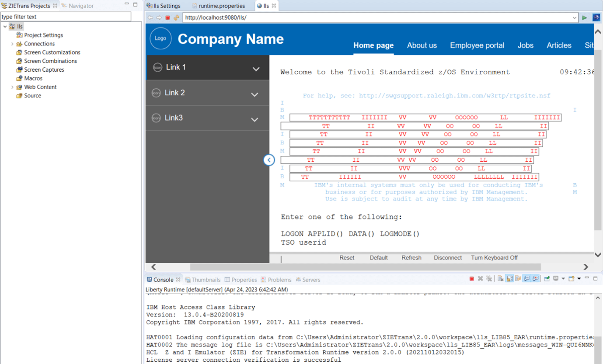Open the Problems view tab
Image resolution: width=603 pixels, height=364 pixels.
point(276,280)
